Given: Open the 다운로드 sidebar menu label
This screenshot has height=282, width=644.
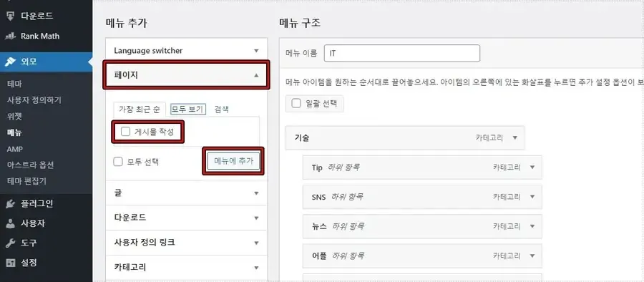Looking at the screenshot, I should 36,16.
